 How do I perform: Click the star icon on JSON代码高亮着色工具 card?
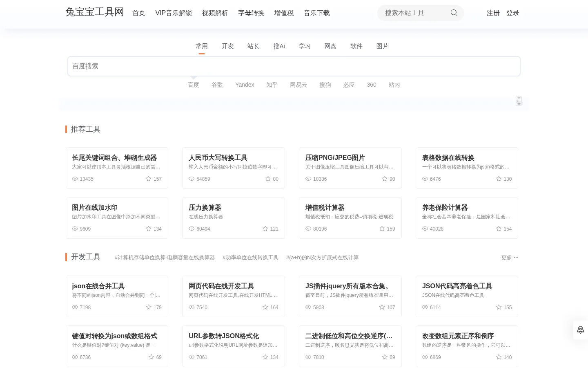499,307
